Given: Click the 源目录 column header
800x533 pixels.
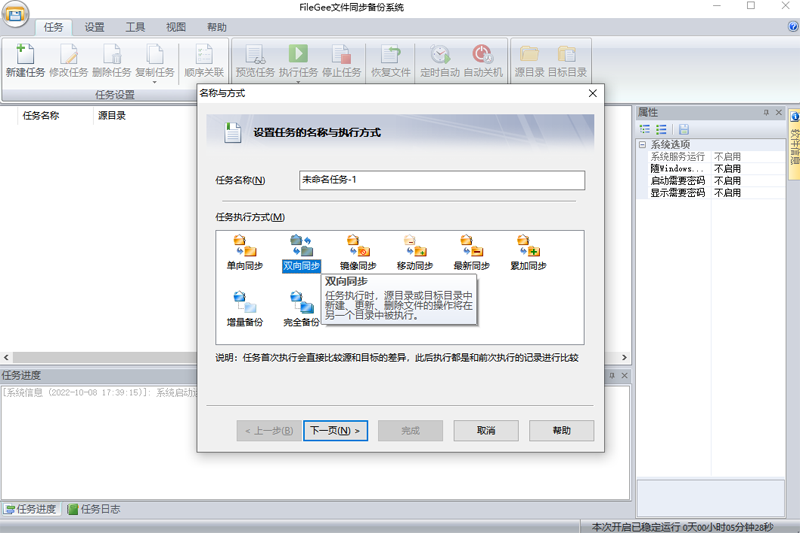Looking at the screenshot, I should pos(112,116).
